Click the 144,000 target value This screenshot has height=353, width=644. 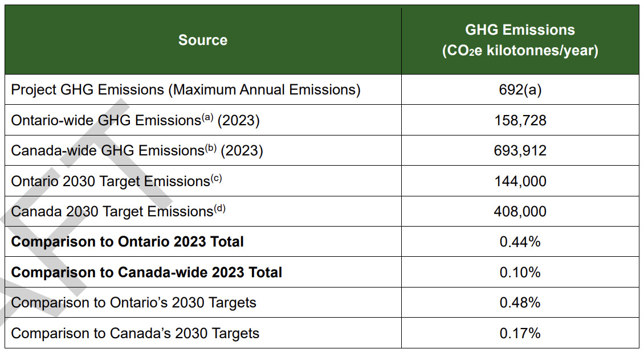pos(520,182)
